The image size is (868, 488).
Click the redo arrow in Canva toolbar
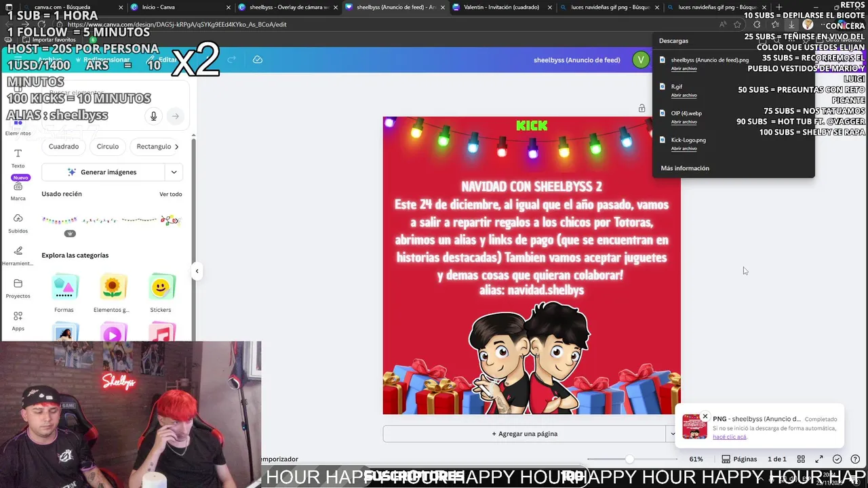tap(231, 60)
